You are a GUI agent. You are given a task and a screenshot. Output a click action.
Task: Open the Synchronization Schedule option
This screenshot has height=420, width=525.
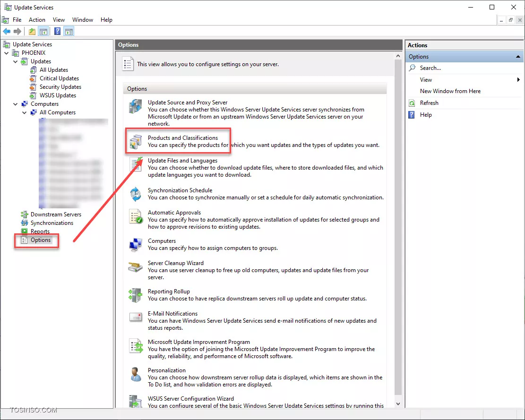(x=180, y=190)
